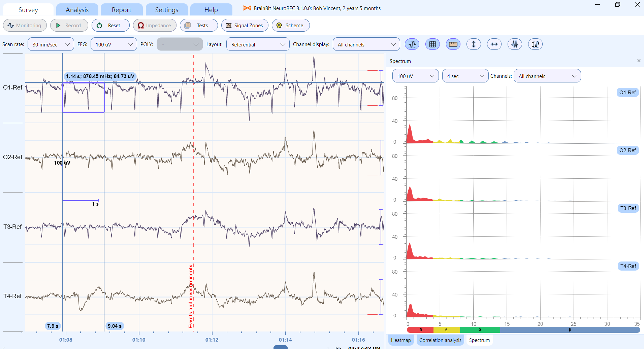Close the Spectrum panel
This screenshot has height=349, width=644.
pyautogui.click(x=639, y=61)
